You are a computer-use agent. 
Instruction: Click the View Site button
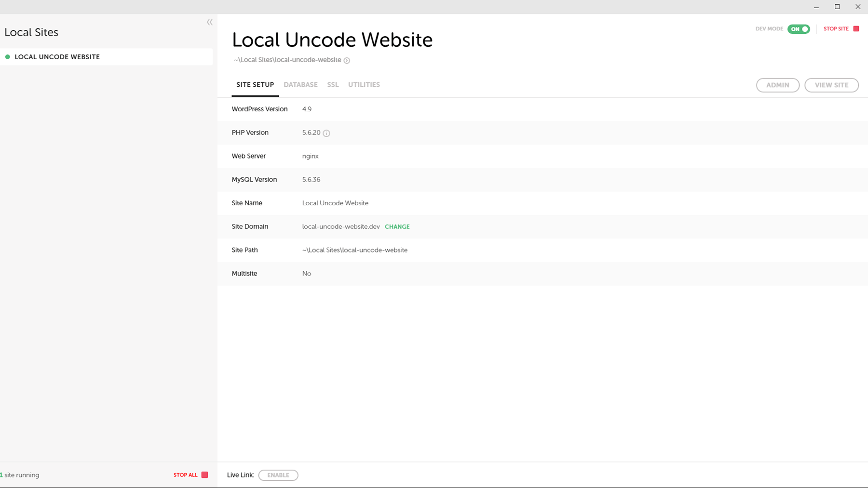click(831, 85)
